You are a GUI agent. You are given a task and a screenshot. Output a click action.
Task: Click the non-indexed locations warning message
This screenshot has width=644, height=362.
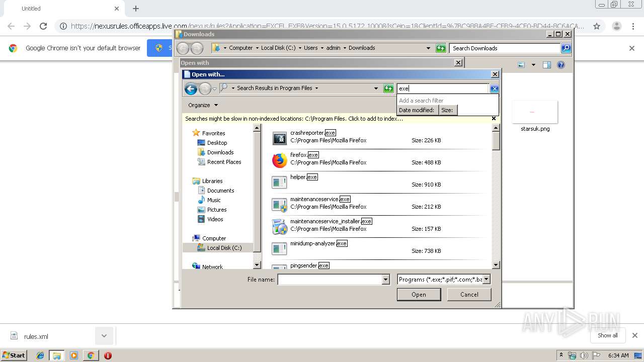pos(294,119)
